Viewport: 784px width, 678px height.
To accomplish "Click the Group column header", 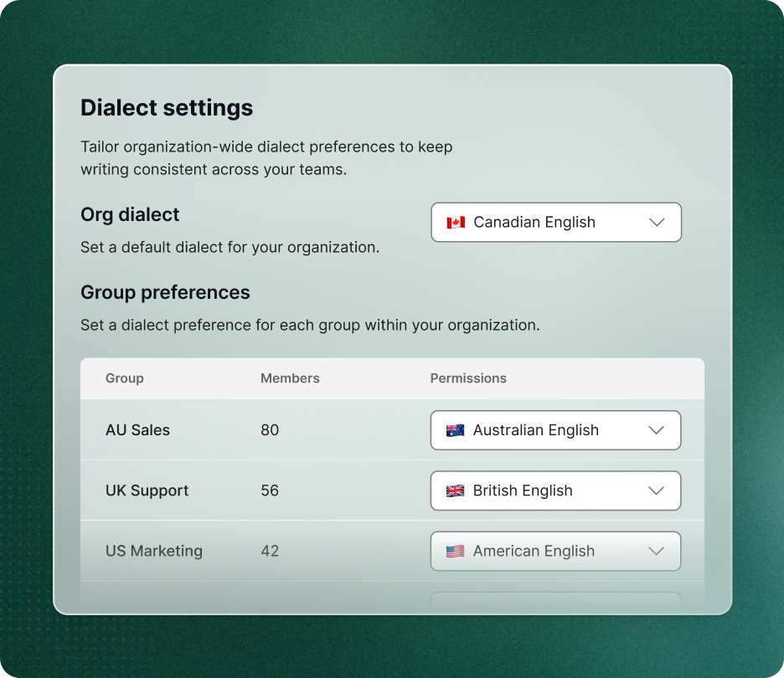I will pyautogui.click(x=124, y=378).
